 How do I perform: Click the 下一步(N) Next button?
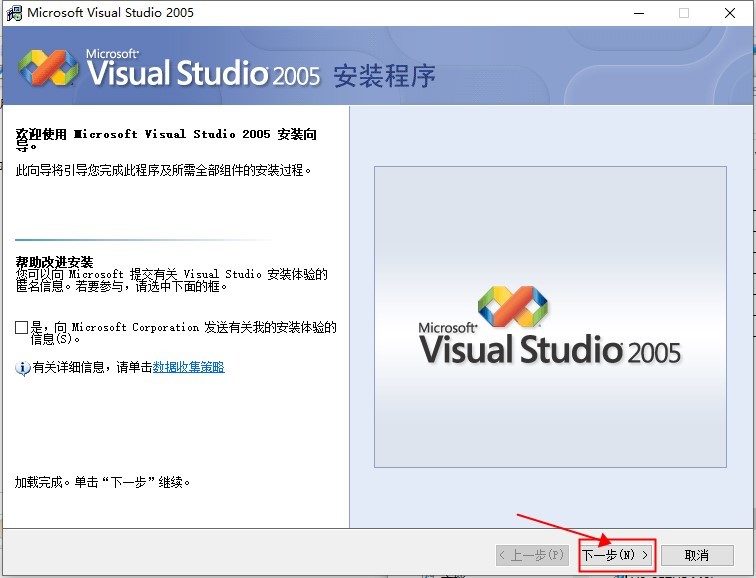(616, 554)
